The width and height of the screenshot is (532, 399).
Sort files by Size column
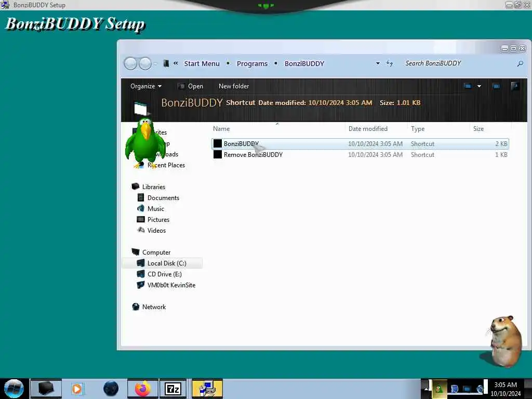[x=478, y=129]
